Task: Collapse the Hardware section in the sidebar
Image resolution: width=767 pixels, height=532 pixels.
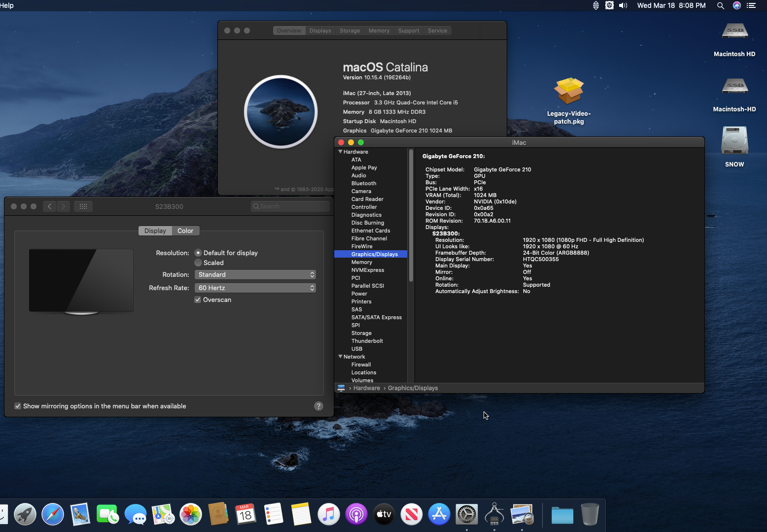Action: pos(340,152)
